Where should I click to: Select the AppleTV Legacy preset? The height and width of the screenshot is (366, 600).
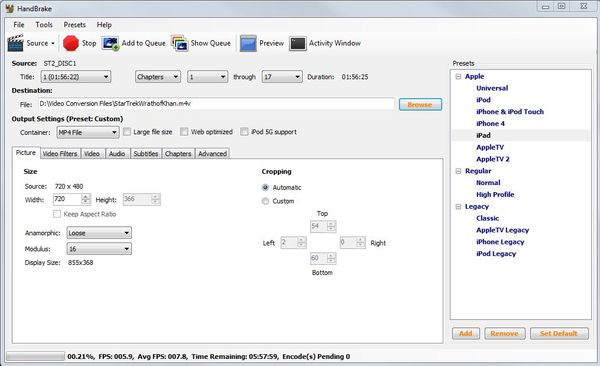[502, 230]
